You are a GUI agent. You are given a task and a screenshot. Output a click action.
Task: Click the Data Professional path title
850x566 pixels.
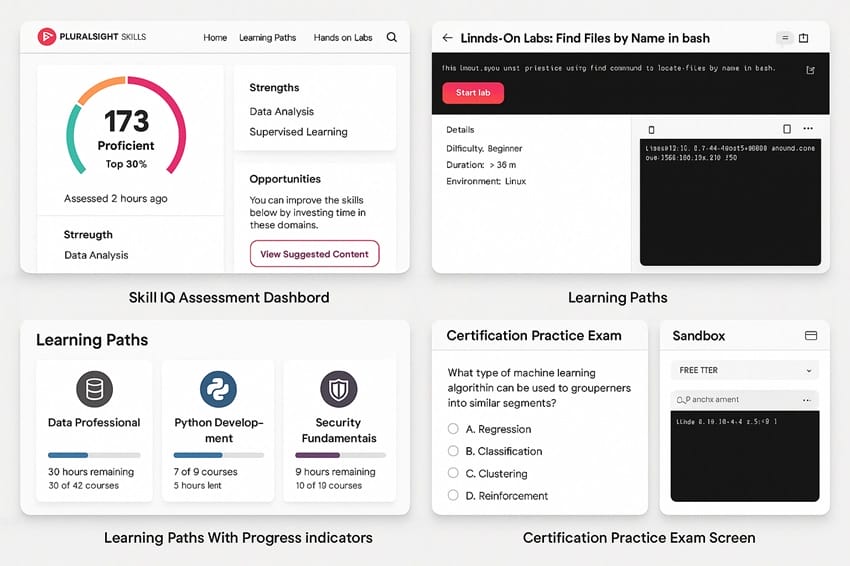(94, 422)
